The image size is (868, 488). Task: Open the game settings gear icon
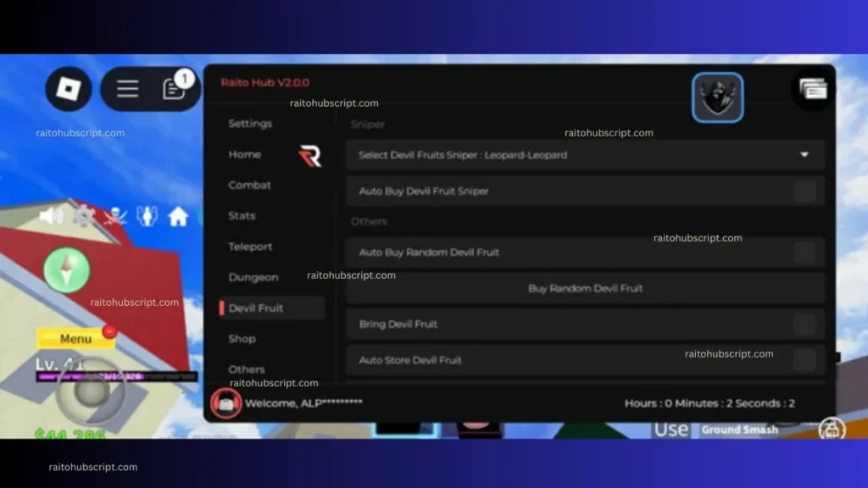[x=84, y=216]
